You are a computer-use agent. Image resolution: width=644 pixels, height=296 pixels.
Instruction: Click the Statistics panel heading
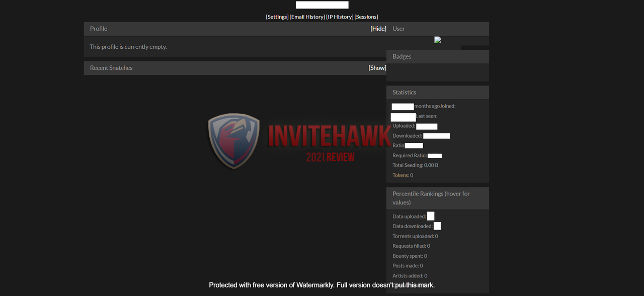[x=438, y=92]
